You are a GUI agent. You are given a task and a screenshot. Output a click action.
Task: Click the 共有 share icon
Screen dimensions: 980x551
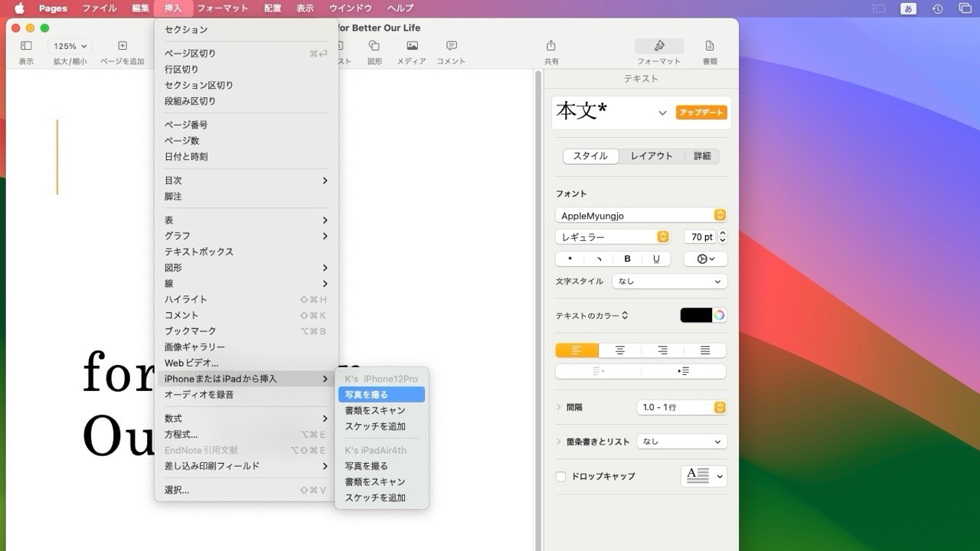coord(550,46)
